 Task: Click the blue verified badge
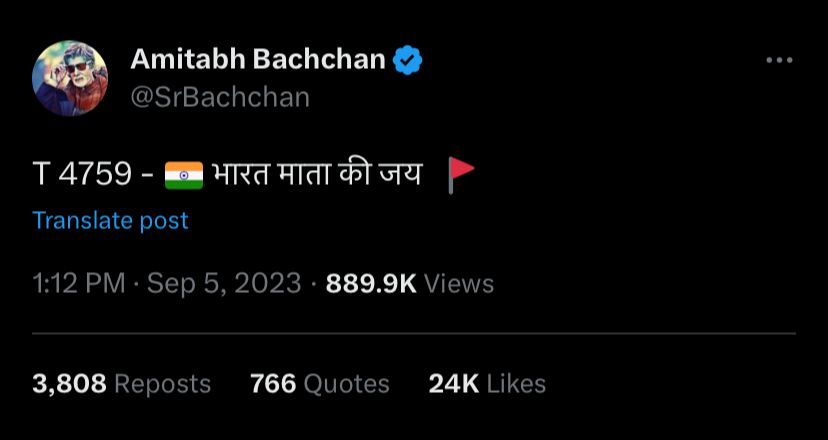[407, 60]
